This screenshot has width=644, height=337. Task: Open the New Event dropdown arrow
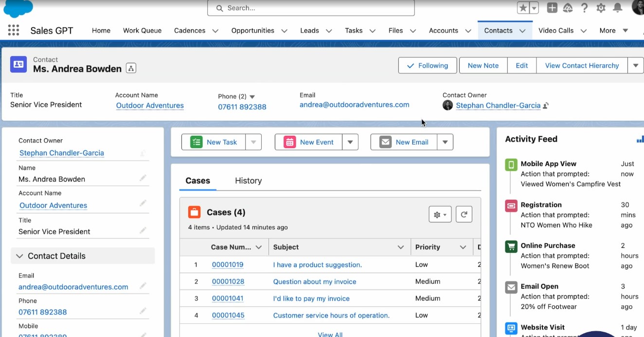pos(350,142)
